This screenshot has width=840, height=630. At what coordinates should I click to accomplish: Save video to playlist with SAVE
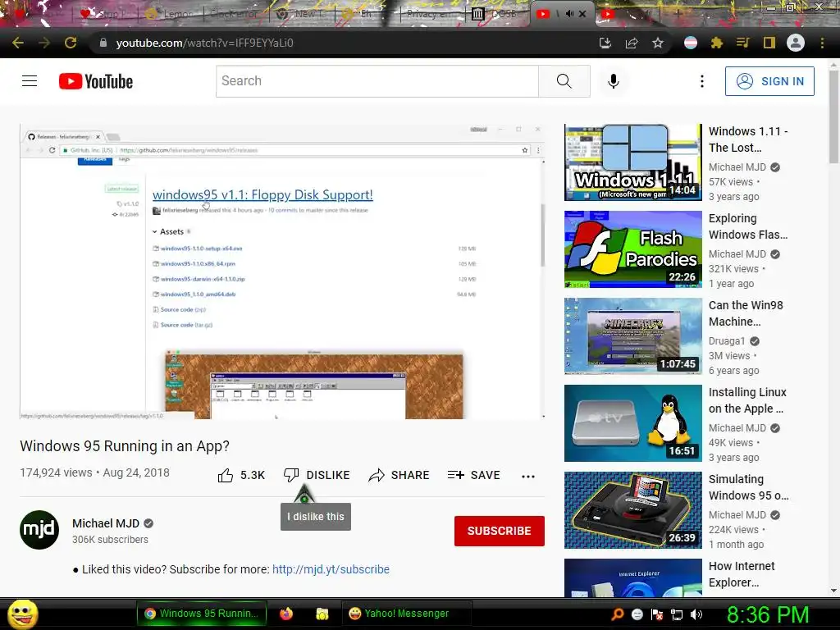(x=474, y=475)
